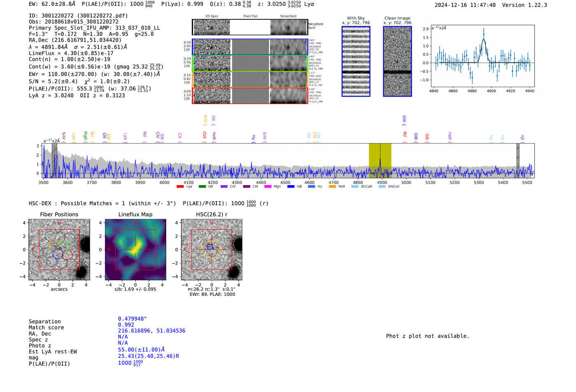The height and width of the screenshot is (392, 576).
Task: Click the Obs: 20180618v015_3001220272 line
Action: [74, 22]
